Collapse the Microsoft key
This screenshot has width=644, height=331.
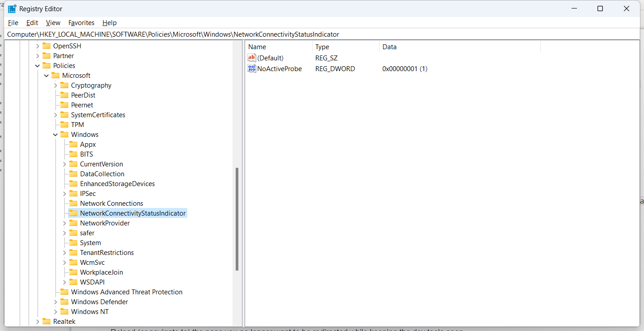pyautogui.click(x=47, y=75)
